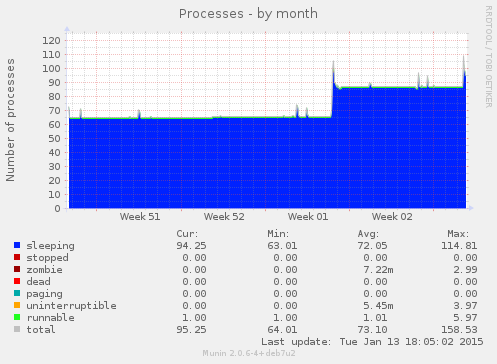Click the 'sleeping' legend label
The height and width of the screenshot is (364, 497).
coord(51,246)
